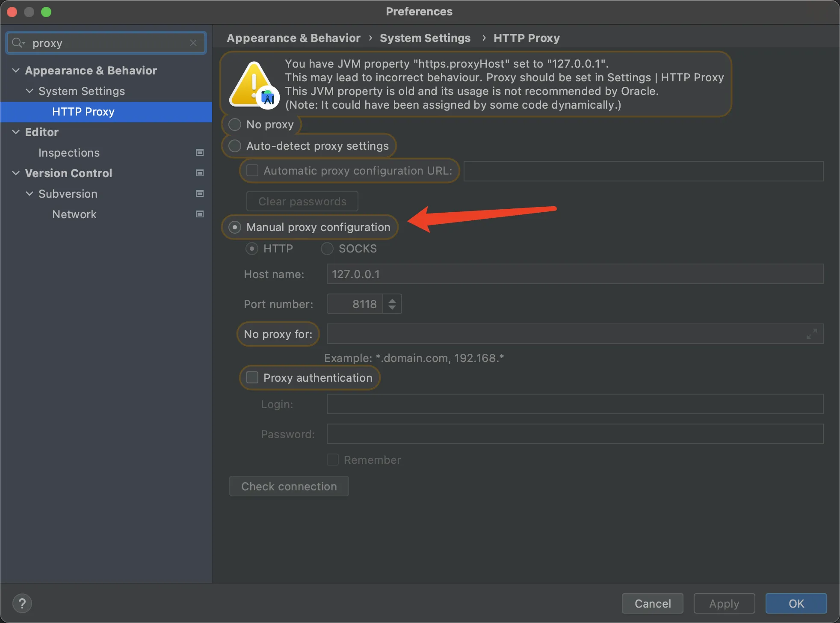Click Subversion project-level settings icon
840x623 pixels.
pyautogui.click(x=199, y=194)
